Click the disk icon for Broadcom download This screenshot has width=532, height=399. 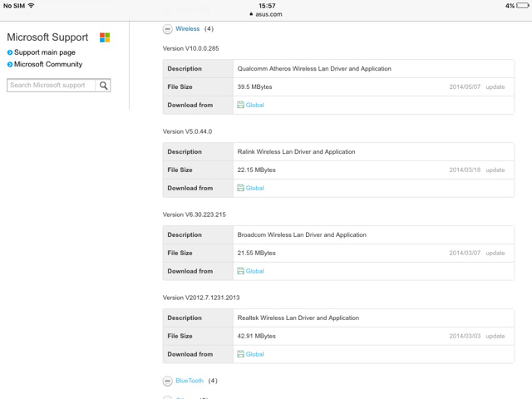click(x=240, y=271)
